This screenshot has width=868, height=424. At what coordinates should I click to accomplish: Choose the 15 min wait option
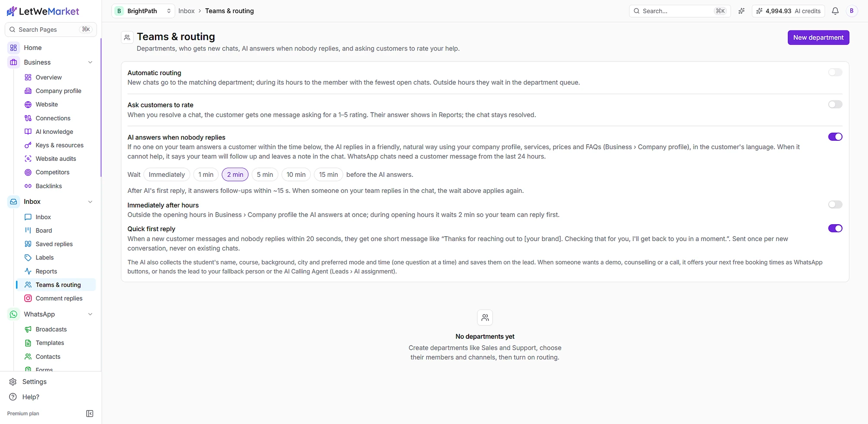pyautogui.click(x=329, y=175)
